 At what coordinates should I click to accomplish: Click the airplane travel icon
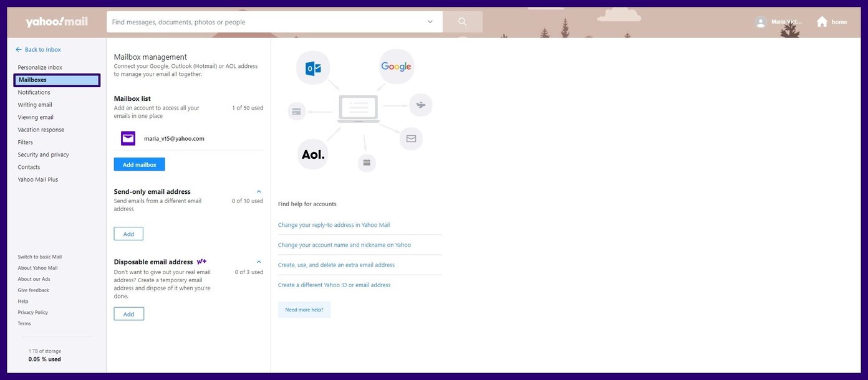[x=421, y=105]
